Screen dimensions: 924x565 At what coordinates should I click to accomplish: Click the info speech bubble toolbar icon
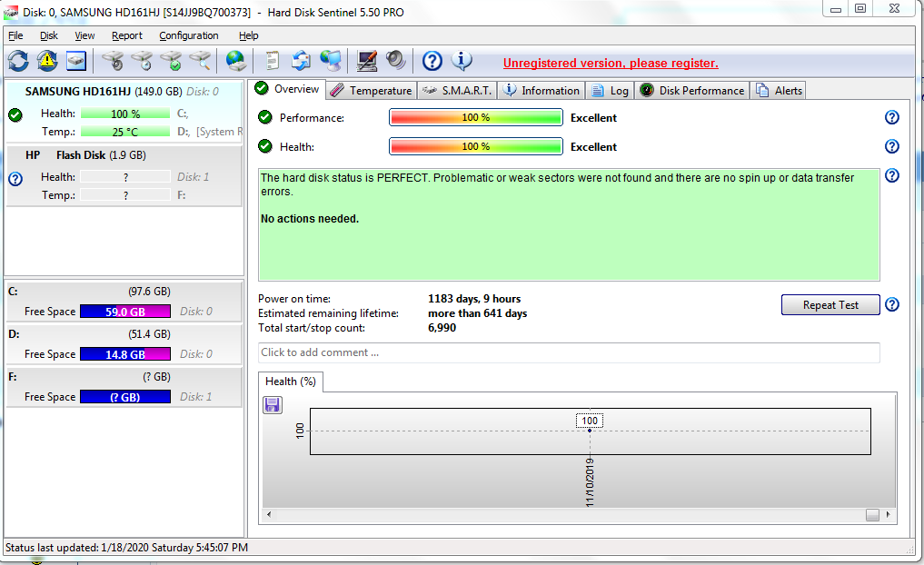click(462, 60)
